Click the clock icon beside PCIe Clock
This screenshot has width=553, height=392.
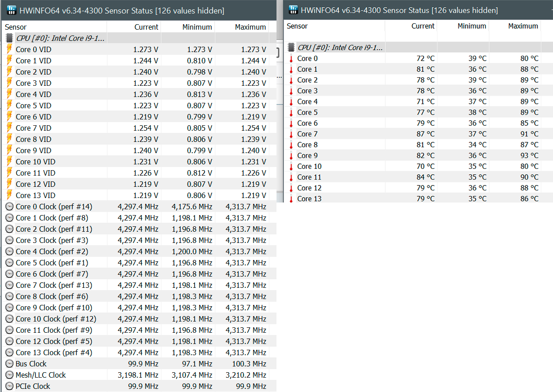[x=9, y=386]
